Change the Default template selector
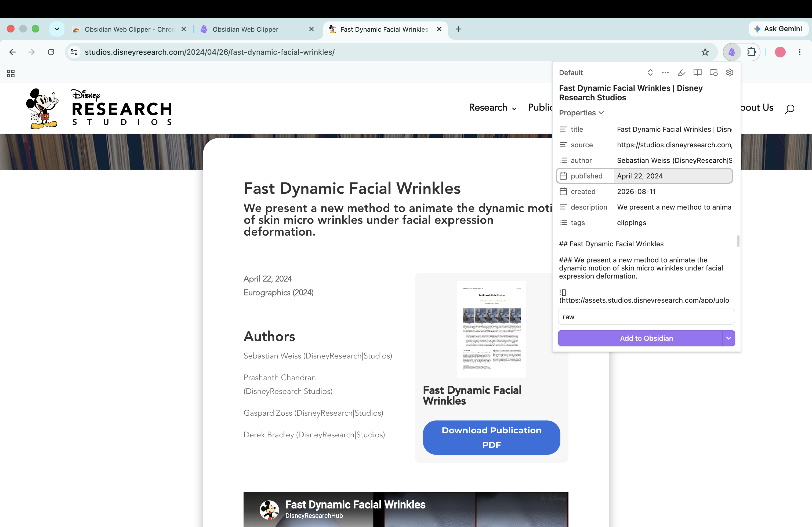This screenshot has height=527, width=812. tap(606, 73)
